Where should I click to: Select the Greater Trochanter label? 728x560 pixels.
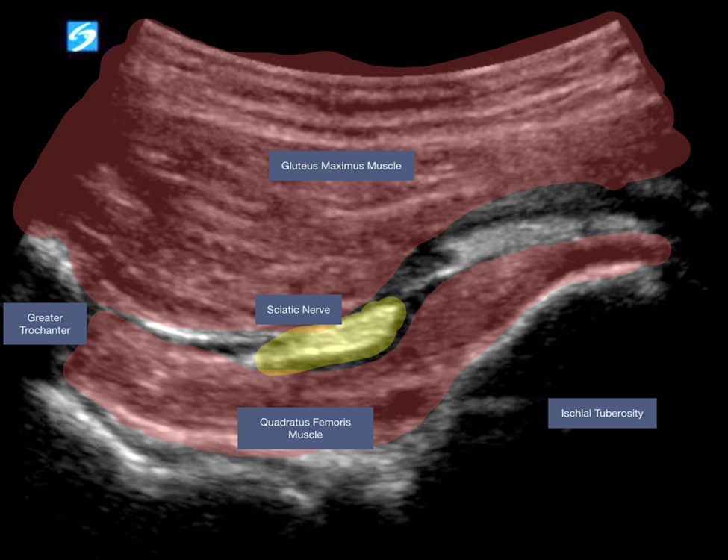click(45, 323)
